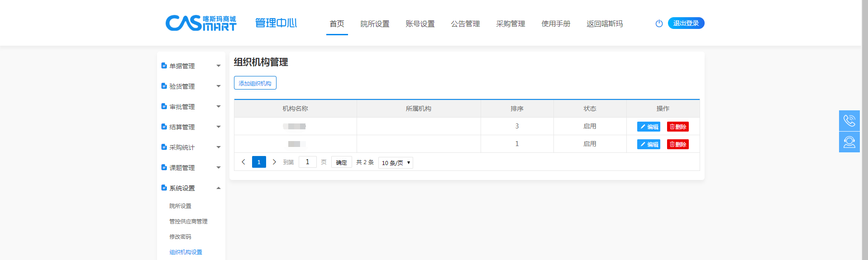Click the customer service headset icon
Viewport: 868px width, 260px height.
[849, 142]
